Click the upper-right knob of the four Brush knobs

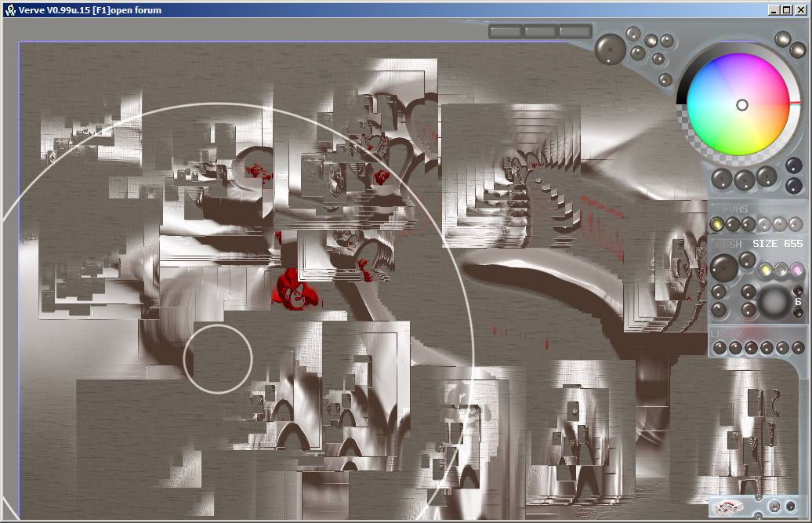tap(749, 292)
